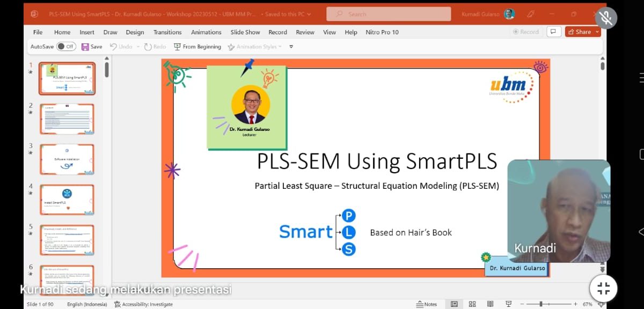Open the Nitro Pro 10 tab
The width and height of the screenshot is (644, 309).
[382, 32]
